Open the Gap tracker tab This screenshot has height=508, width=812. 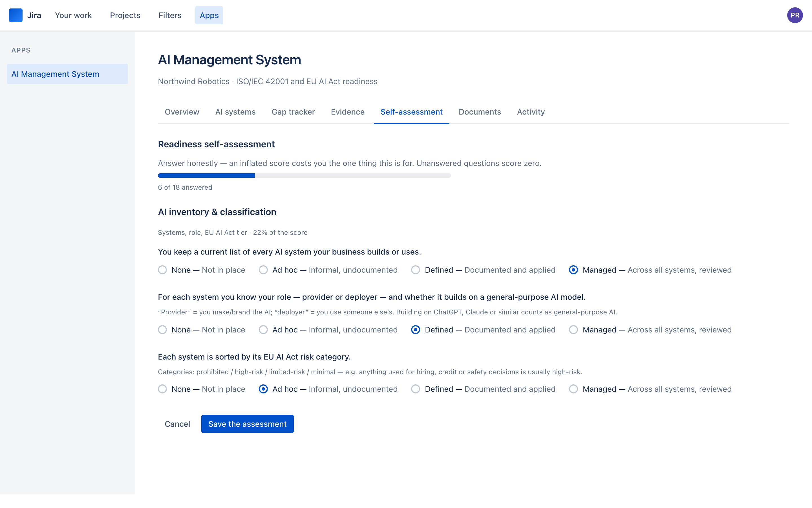click(293, 112)
